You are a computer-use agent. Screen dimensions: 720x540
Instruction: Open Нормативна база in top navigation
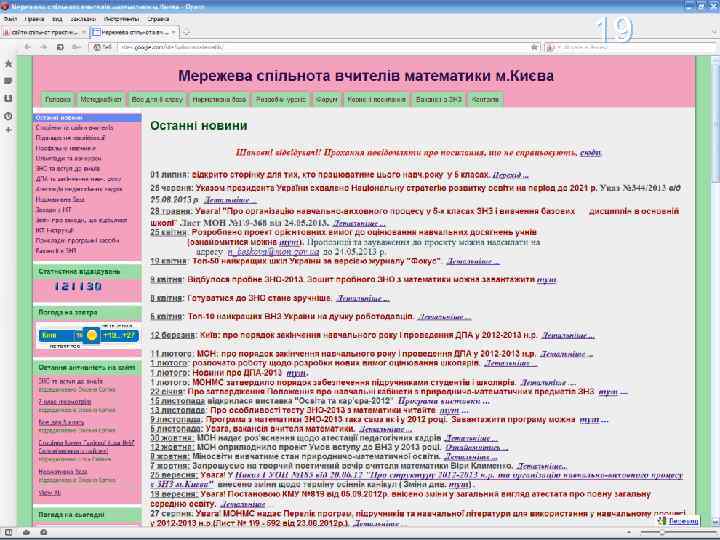coord(219,99)
